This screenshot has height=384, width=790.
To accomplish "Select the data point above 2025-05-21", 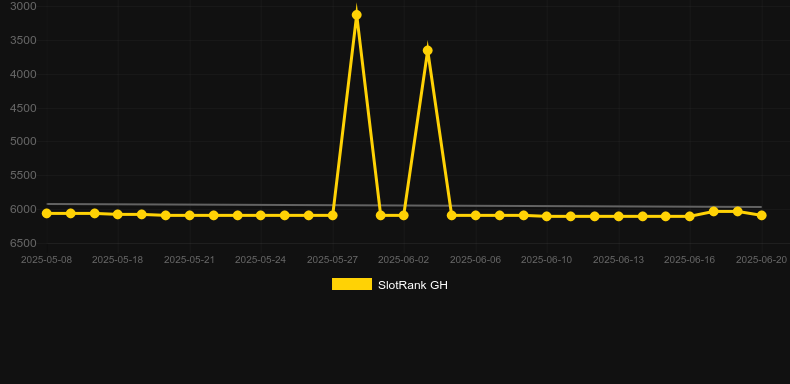I will click(189, 215).
